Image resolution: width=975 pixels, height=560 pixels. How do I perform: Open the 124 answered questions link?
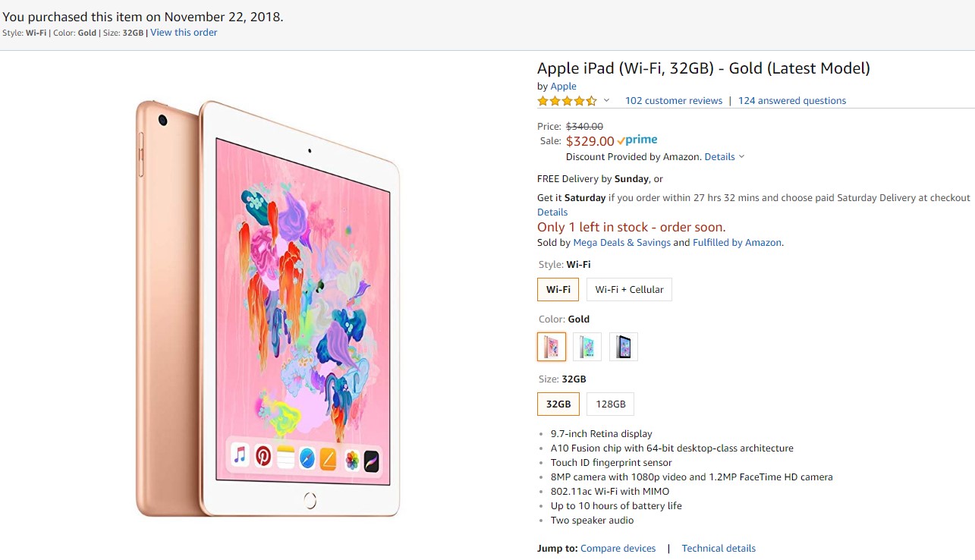coord(791,101)
